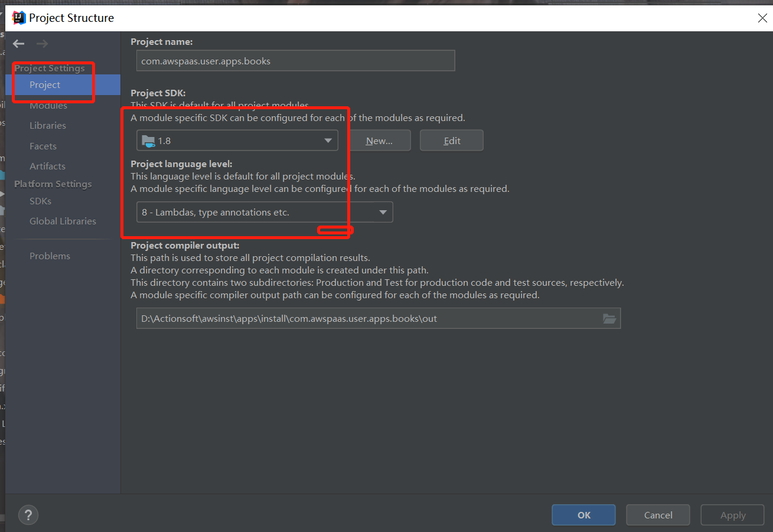This screenshot has width=773, height=532.
Task: Open the Project SDK 1.8 dropdown
Action: pyautogui.click(x=237, y=141)
